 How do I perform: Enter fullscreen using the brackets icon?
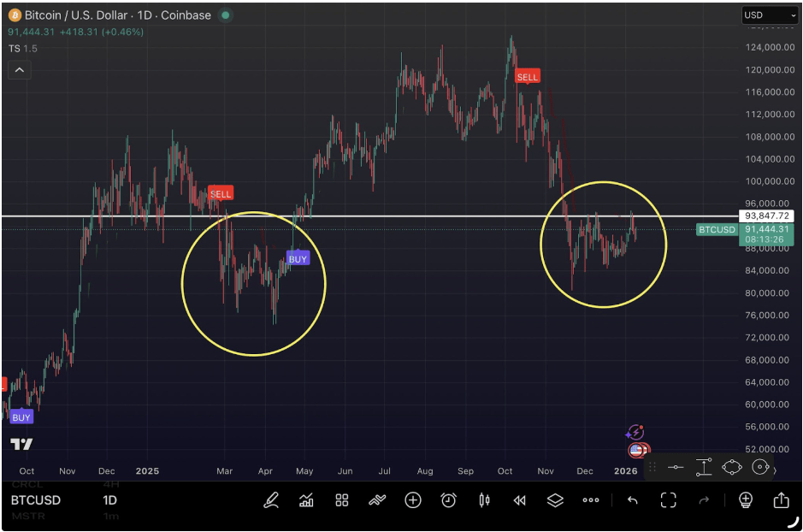click(x=668, y=500)
